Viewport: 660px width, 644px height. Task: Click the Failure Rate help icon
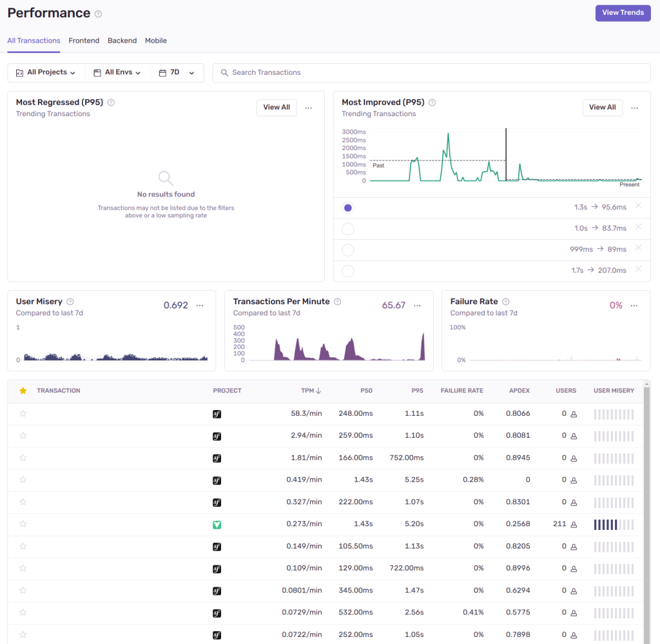pyautogui.click(x=506, y=302)
